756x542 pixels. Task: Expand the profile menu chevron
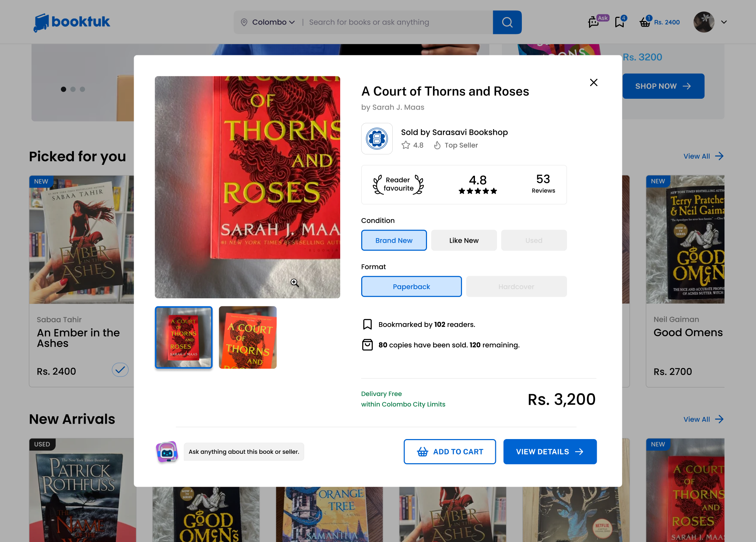pyautogui.click(x=724, y=22)
